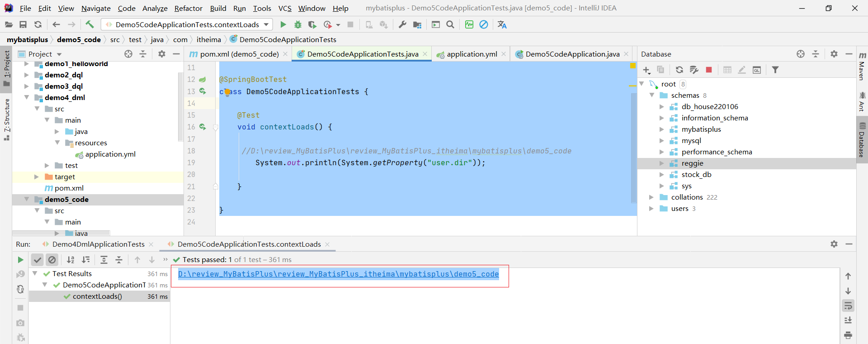Image resolution: width=868 pixels, height=344 pixels.
Task: Click the Translate icon in the main toolbar
Action: click(x=502, y=24)
